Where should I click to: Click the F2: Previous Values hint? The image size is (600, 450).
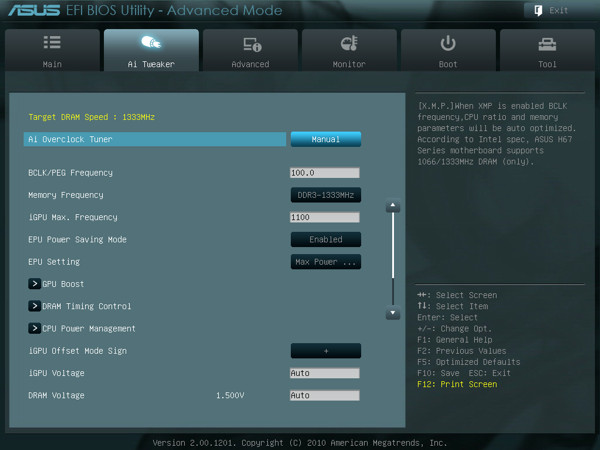click(x=461, y=351)
